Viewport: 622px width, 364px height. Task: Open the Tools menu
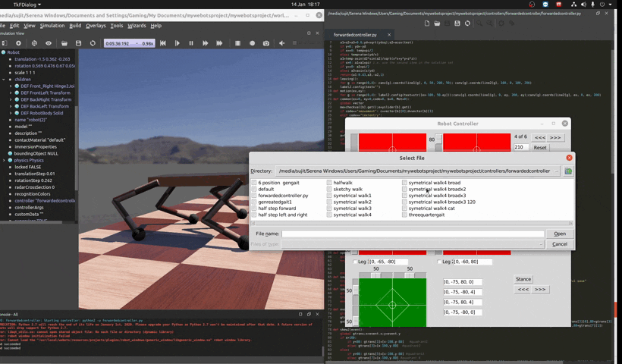click(x=116, y=25)
